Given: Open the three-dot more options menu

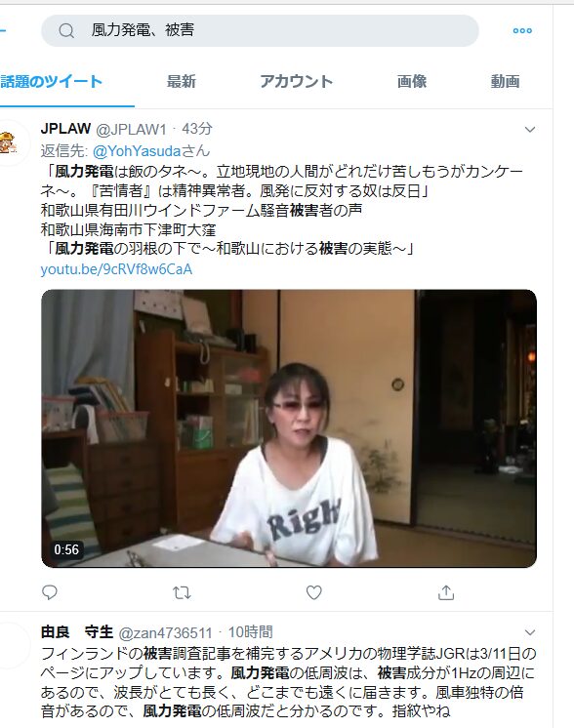Looking at the screenshot, I should [522, 30].
